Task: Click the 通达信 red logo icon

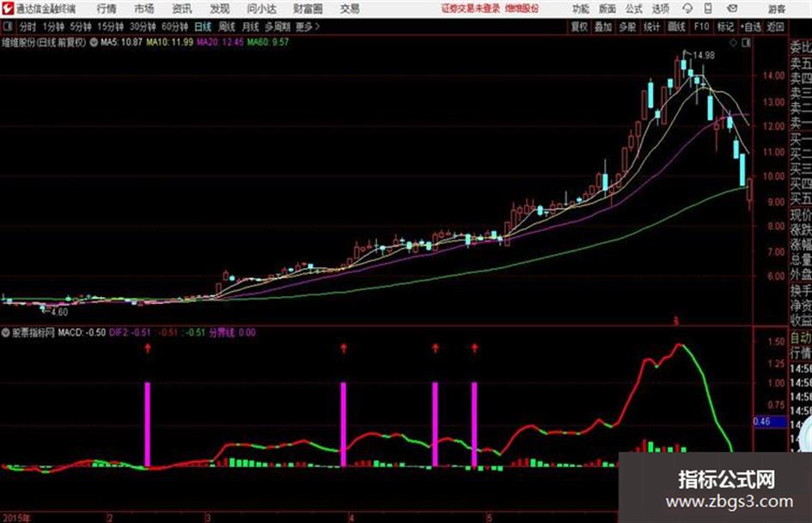Action: click(x=8, y=9)
